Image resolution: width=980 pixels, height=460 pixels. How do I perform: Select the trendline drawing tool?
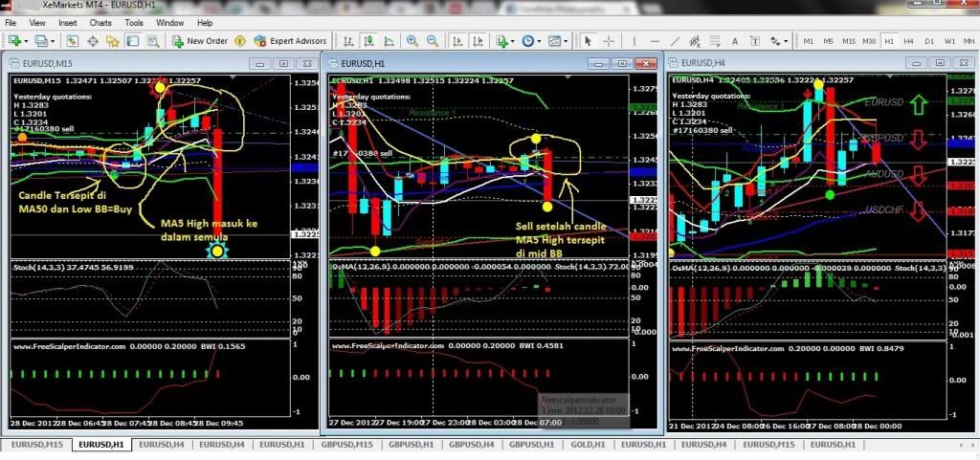(676, 41)
